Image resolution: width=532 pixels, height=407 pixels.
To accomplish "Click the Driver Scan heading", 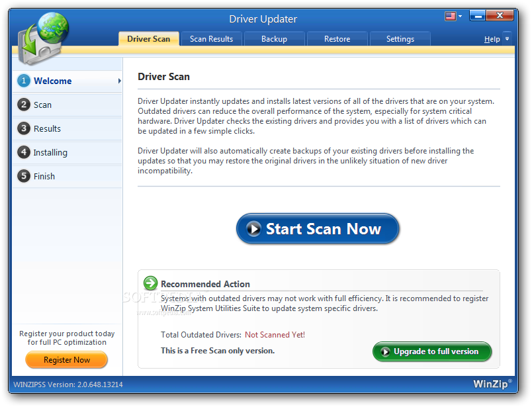I will coord(163,77).
